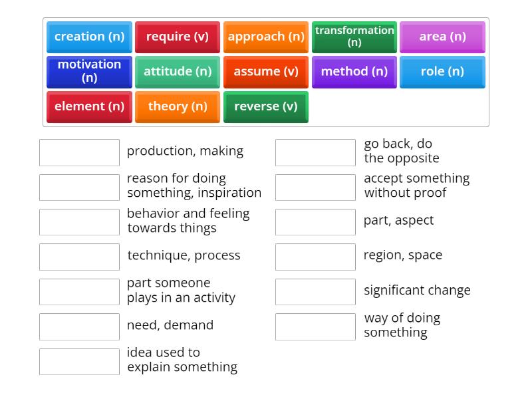Select the box next to 'go back, do the opposite'

pyautogui.click(x=315, y=152)
